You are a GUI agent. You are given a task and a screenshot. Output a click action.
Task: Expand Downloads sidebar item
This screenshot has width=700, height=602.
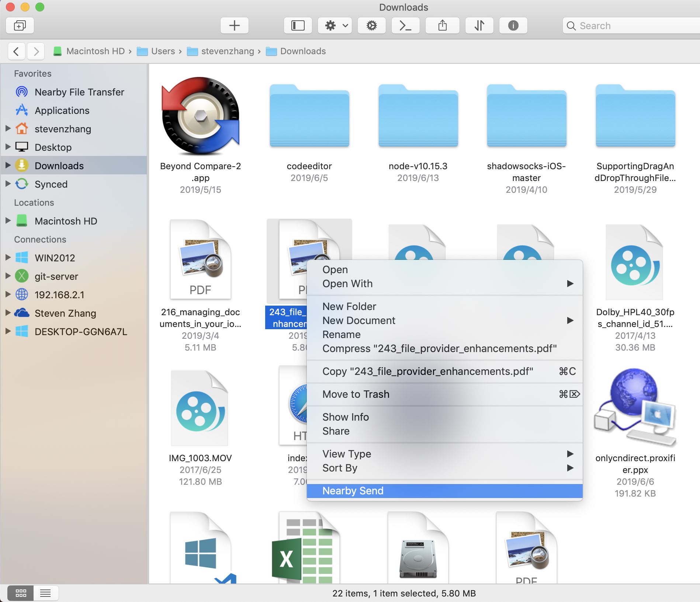[x=8, y=165]
